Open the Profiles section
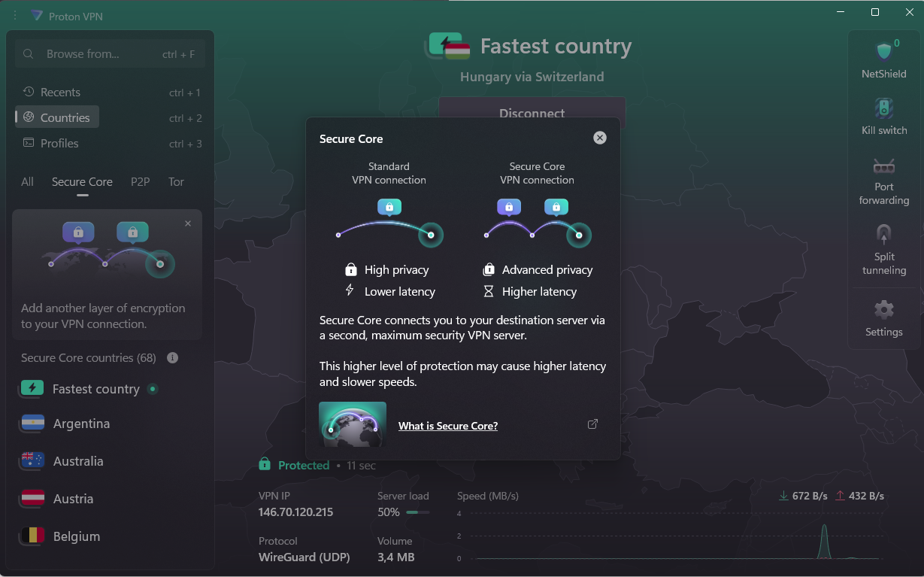This screenshot has height=577, width=924. point(110,143)
